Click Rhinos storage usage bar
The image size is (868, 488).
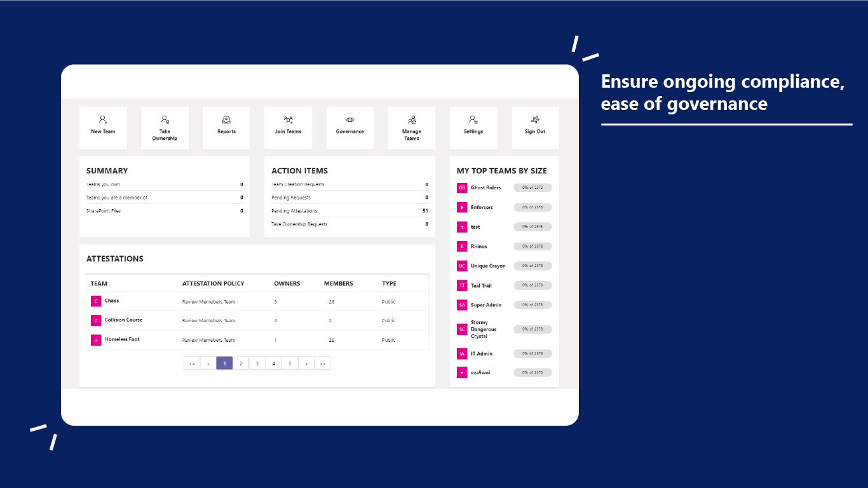532,246
